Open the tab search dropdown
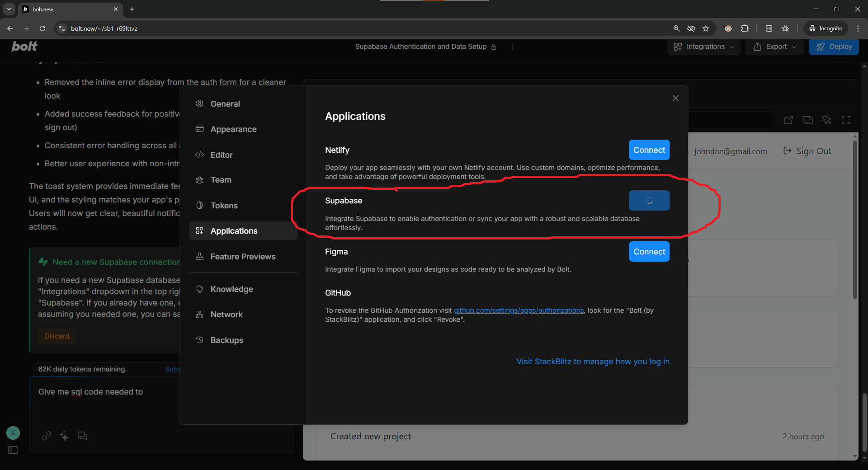Screen dimensions: 868x470 click(9, 9)
